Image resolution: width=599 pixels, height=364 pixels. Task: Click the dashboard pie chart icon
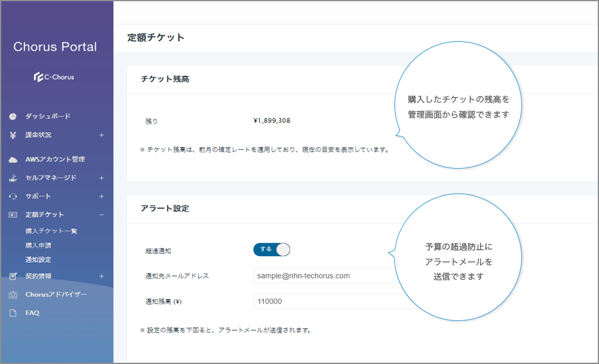[x=13, y=116]
